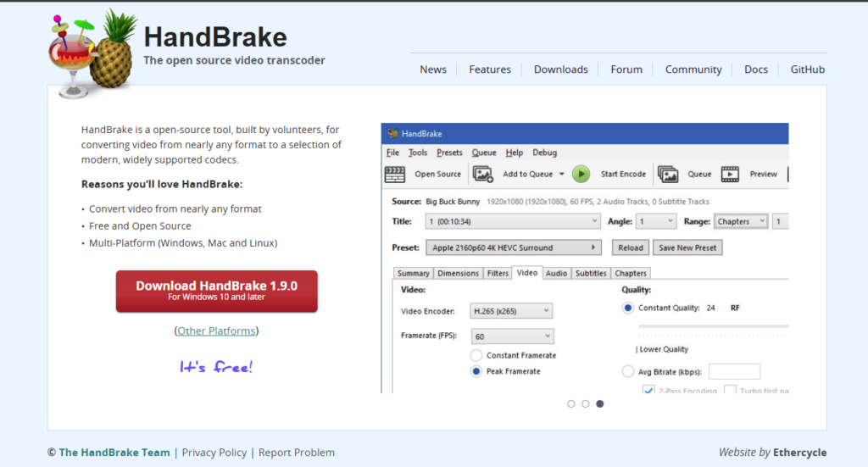Switch to the Subtitles tab
This screenshot has width=868, height=467.
pyautogui.click(x=591, y=274)
